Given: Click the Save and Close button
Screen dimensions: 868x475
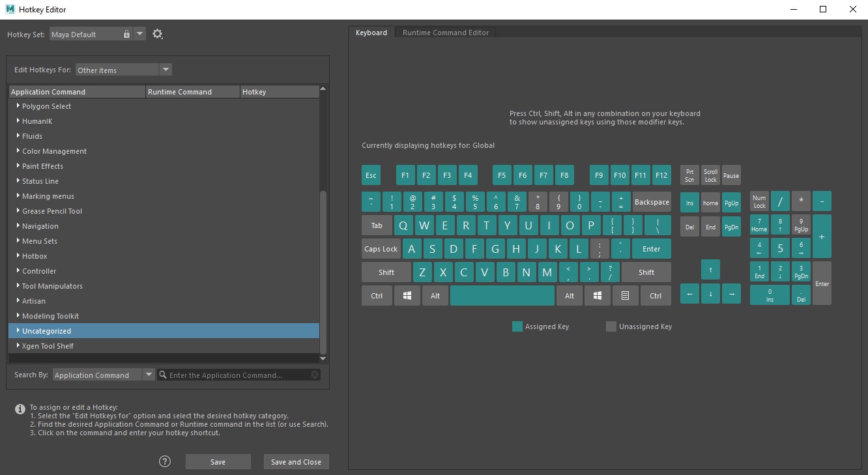Looking at the screenshot, I should [296, 461].
